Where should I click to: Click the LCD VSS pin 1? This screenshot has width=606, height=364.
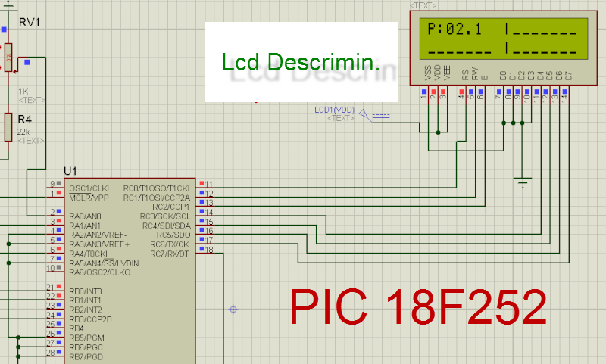(424, 94)
